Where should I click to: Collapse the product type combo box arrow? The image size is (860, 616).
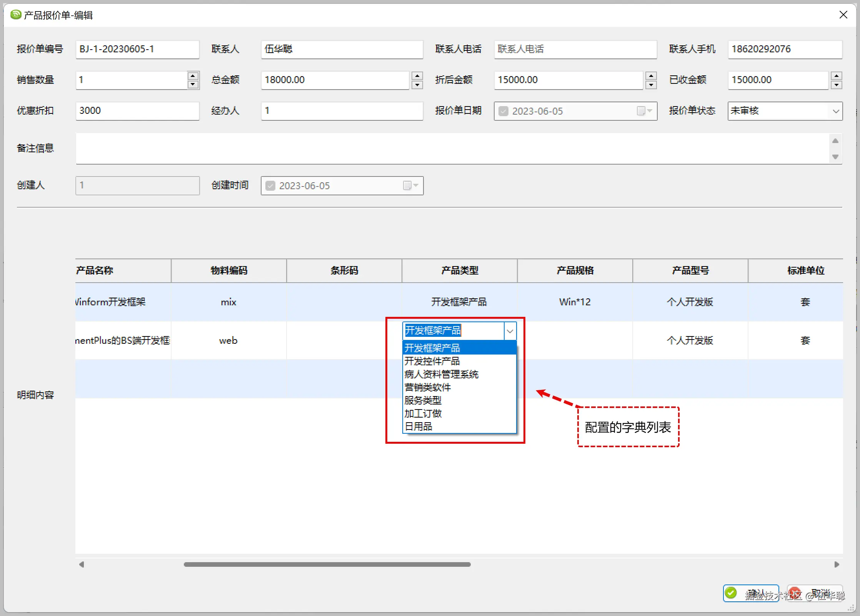pyautogui.click(x=510, y=331)
